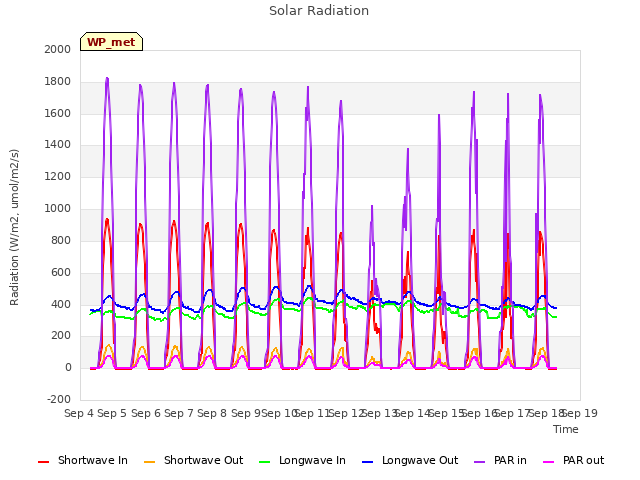Click the Longwave Out legend label
The width and height of the screenshot is (640, 480).
(x=420, y=460)
